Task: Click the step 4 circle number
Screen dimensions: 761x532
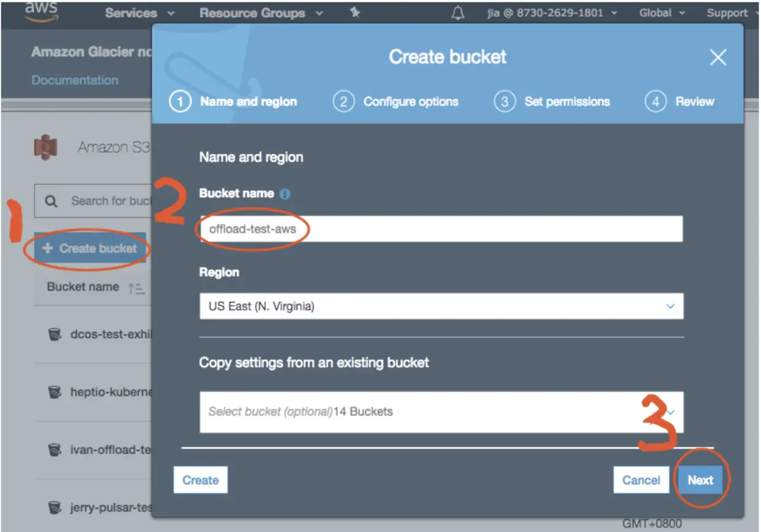Action: 655,102
